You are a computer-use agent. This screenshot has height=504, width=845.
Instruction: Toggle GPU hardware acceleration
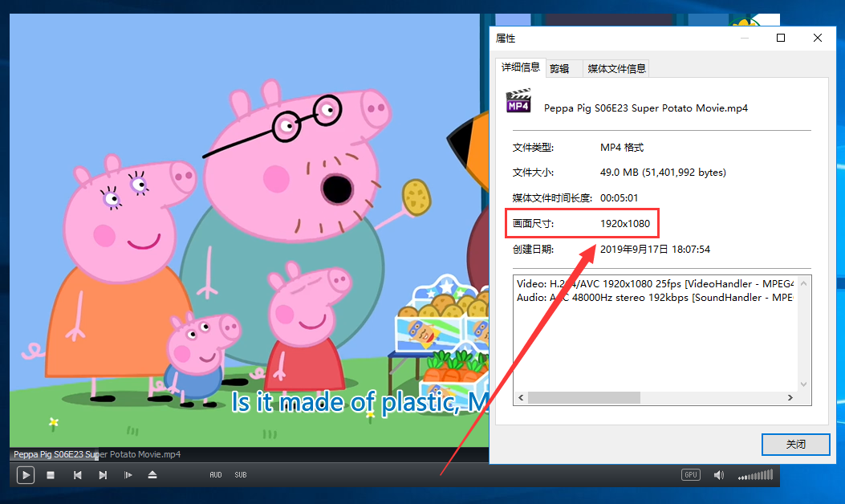[690, 475]
